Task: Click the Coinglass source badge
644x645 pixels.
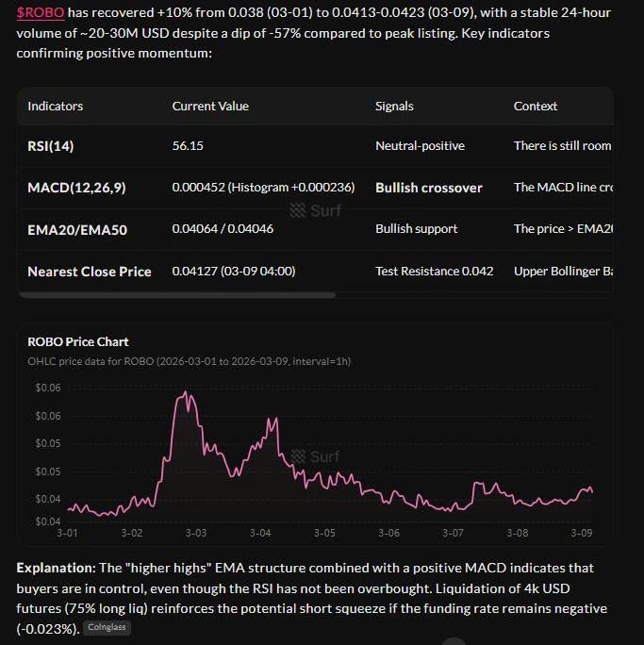Action: click(107, 626)
